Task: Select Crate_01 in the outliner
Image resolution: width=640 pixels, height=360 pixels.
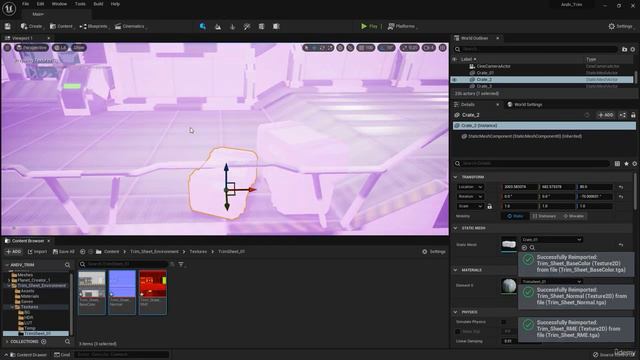Action: [485, 73]
